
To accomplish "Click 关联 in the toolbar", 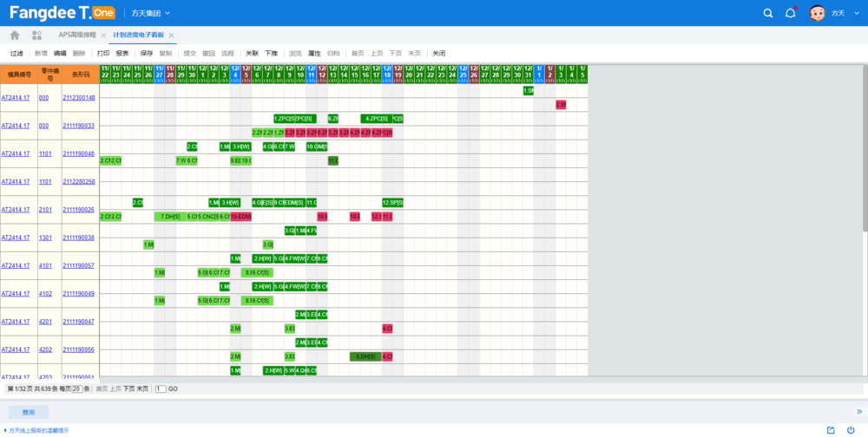I will click(x=253, y=54).
